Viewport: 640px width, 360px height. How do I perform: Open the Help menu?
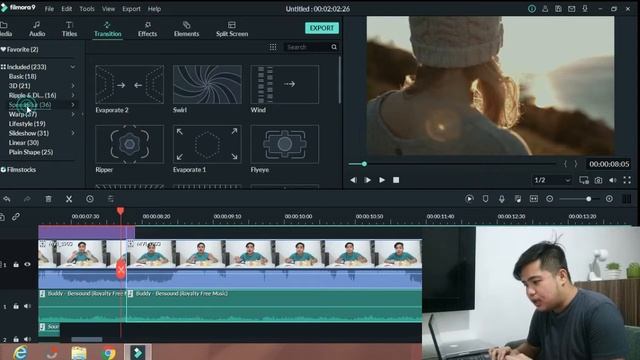154,9
